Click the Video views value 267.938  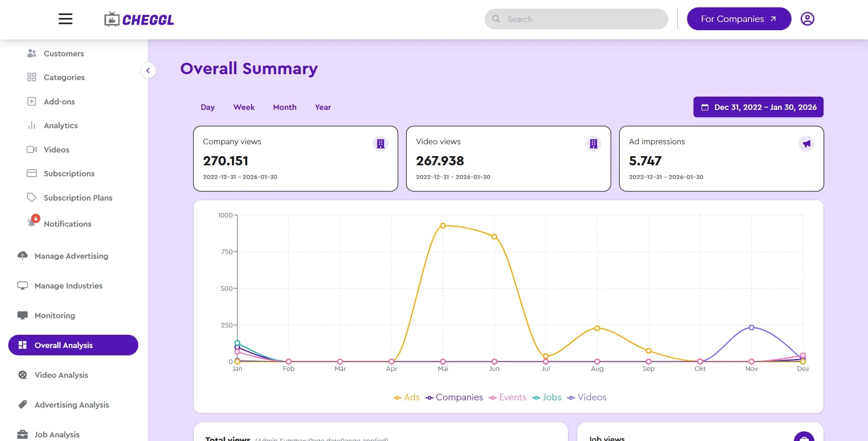440,161
